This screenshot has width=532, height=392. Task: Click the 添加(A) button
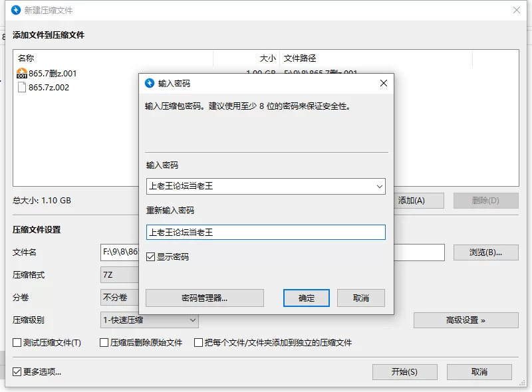(x=419, y=201)
